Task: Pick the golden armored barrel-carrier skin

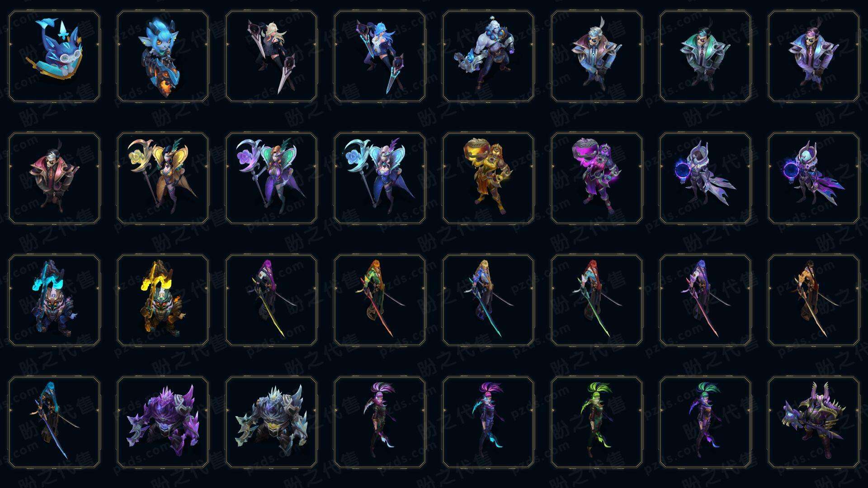Action: pos(488,178)
